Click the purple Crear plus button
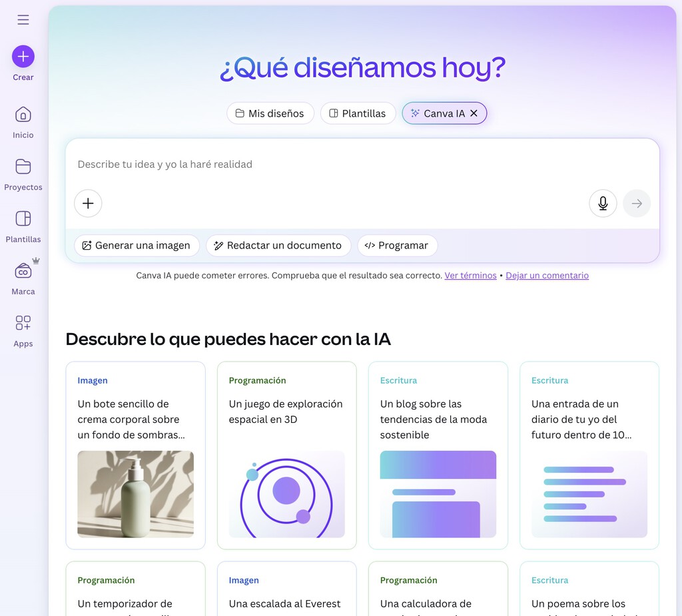Screen dimensions: 682x616 23,57
